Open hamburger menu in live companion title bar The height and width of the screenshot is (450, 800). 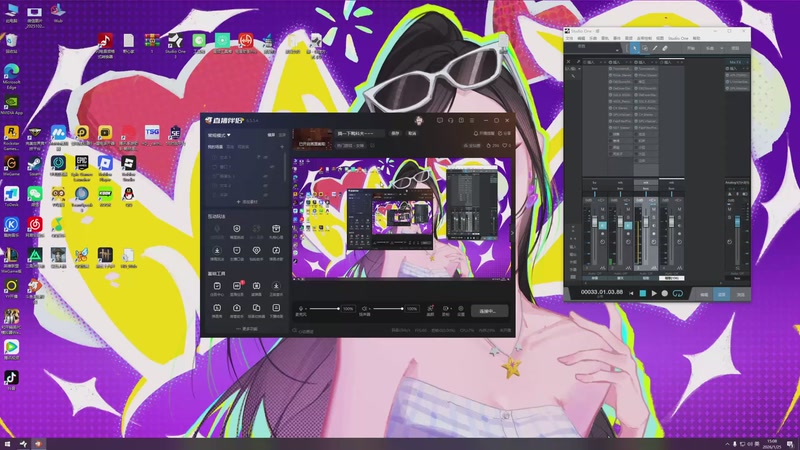pos(472,120)
